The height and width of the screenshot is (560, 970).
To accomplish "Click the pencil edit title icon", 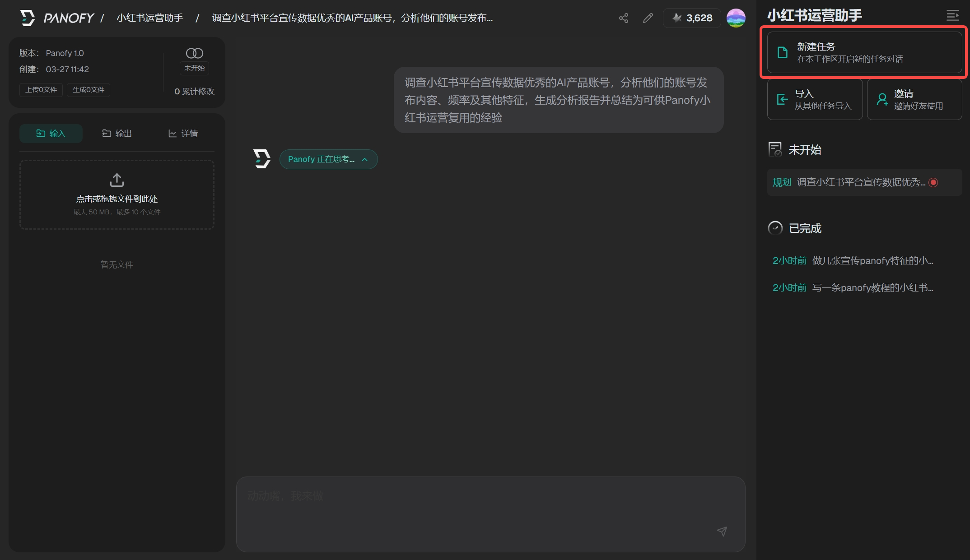I will 648,18.
